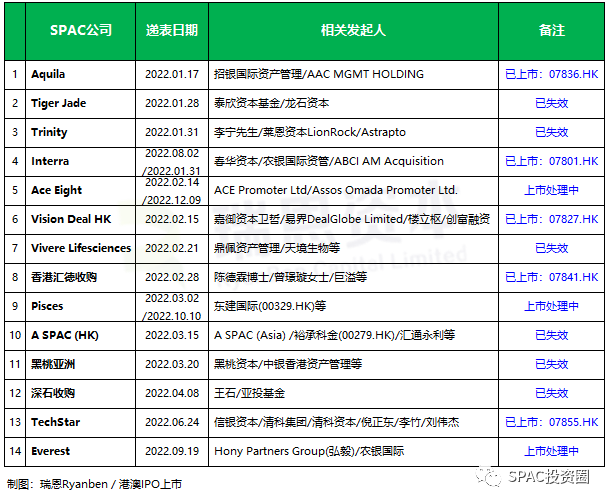Image resolution: width=609 pixels, height=504 pixels.
Task: Click 上市处理中 in Ace Eight row
Action: [x=552, y=190]
